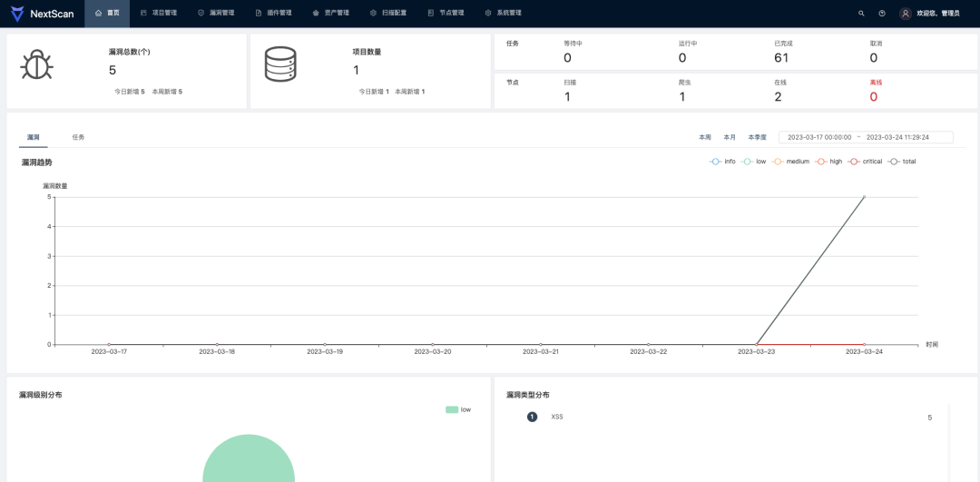Toggle the info series in chart legend
Viewport: 980px width, 482px height.
722,162
